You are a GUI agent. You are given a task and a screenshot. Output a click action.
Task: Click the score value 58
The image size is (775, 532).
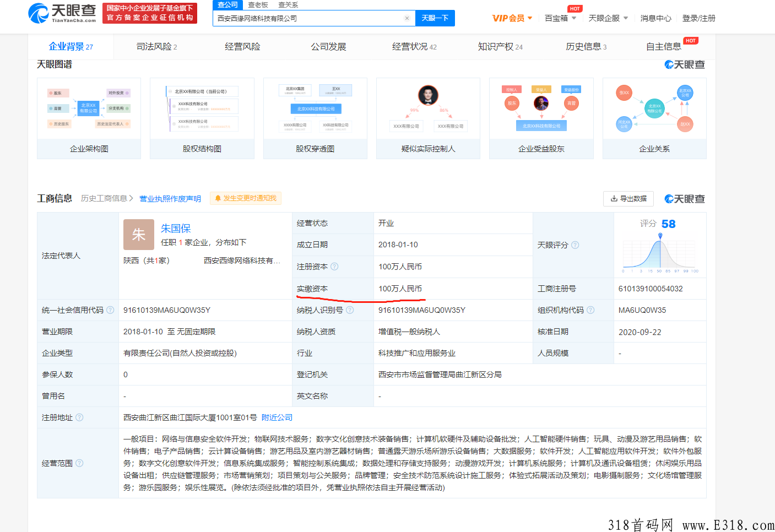(668, 224)
